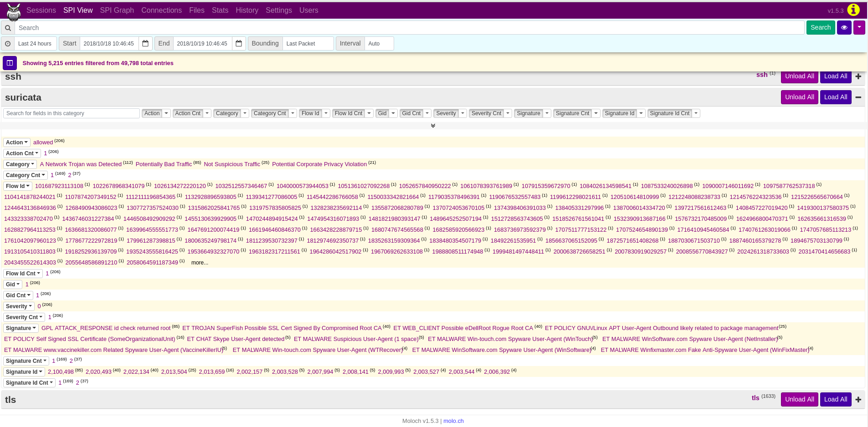This screenshot has height=427, width=868.
Task: Expand the tls category plus icon
Action: (x=858, y=400)
